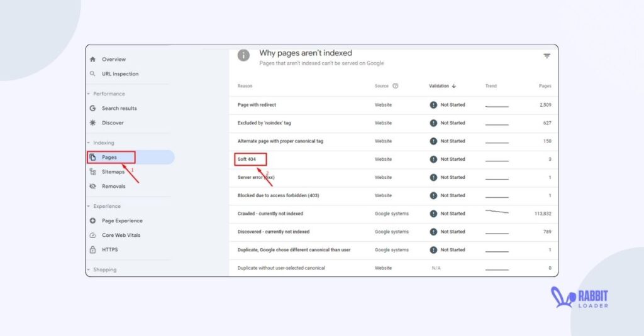Screen dimensions: 644x336
Task: Click the Sitemaps tree icon
Action: 93,172
